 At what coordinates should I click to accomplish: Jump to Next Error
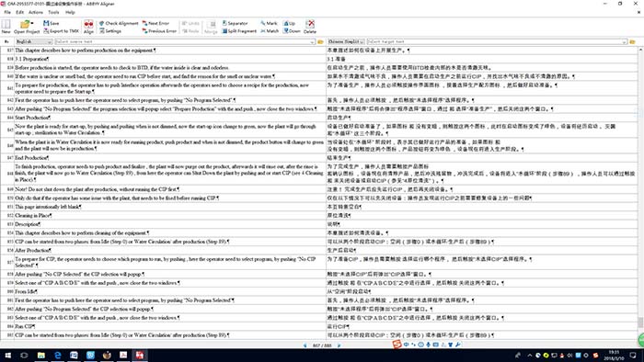point(155,23)
